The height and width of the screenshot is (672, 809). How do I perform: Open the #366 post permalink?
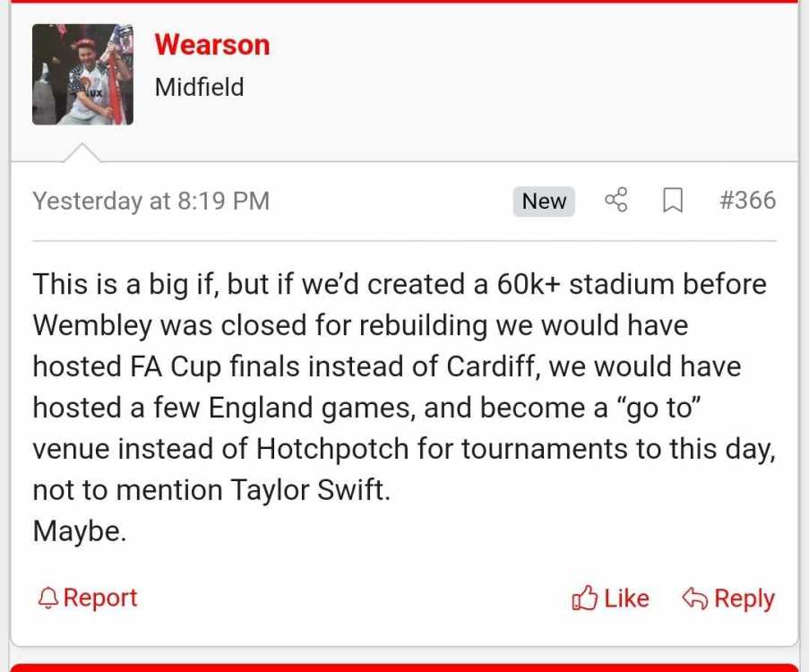747,201
